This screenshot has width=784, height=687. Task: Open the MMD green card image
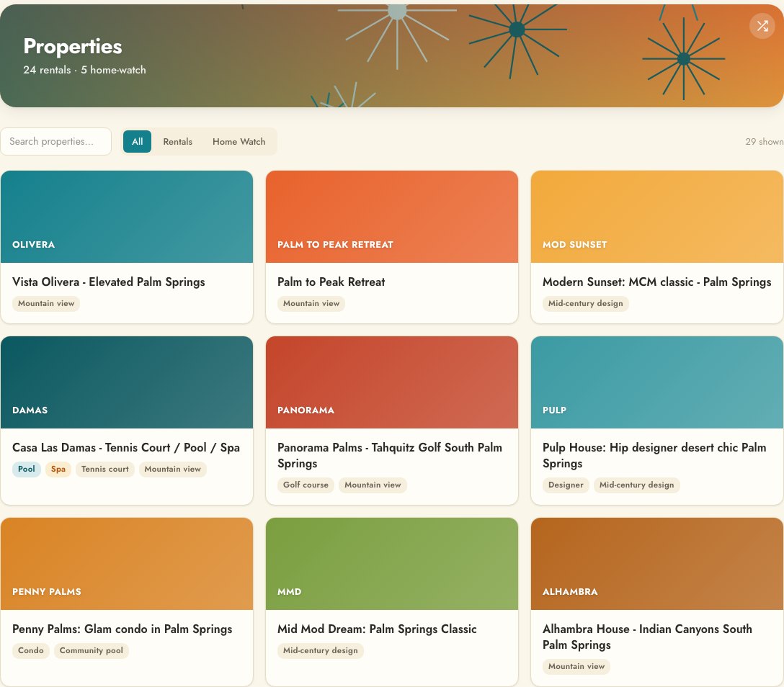(x=392, y=564)
